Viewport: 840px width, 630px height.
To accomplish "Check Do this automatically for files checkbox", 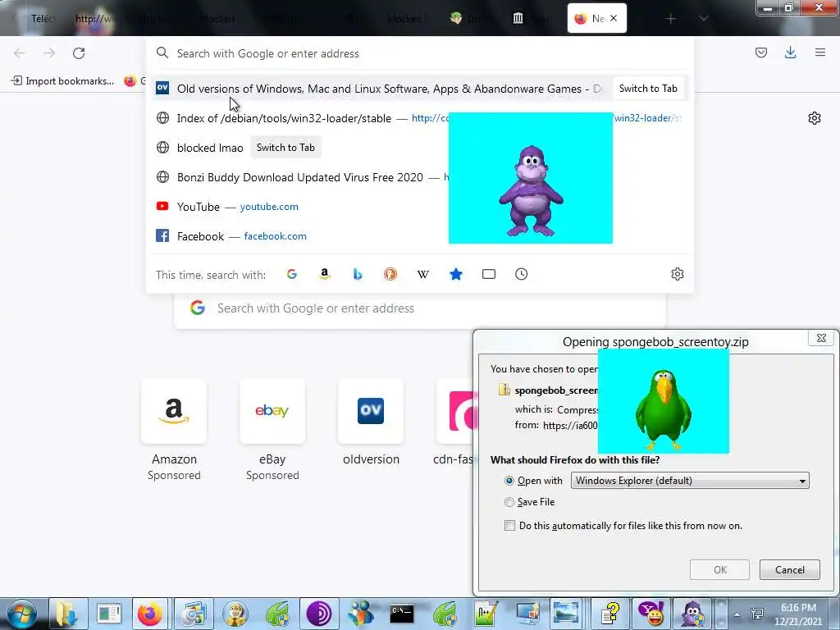I will [509, 526].
